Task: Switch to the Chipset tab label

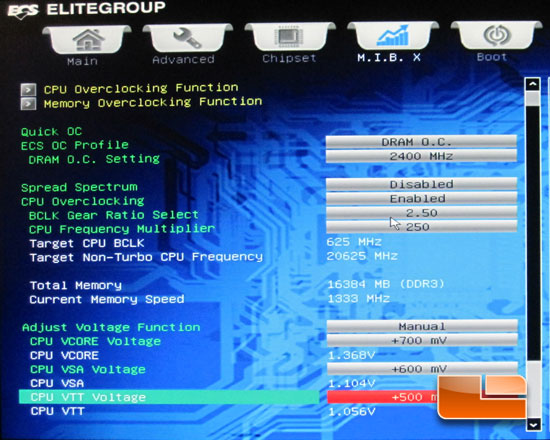Action: pos(289,58)
